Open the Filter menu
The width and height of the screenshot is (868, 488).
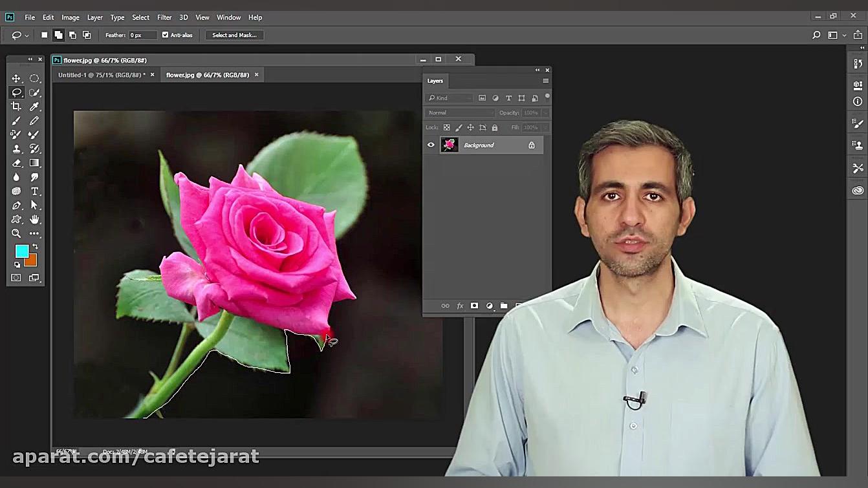164,17
